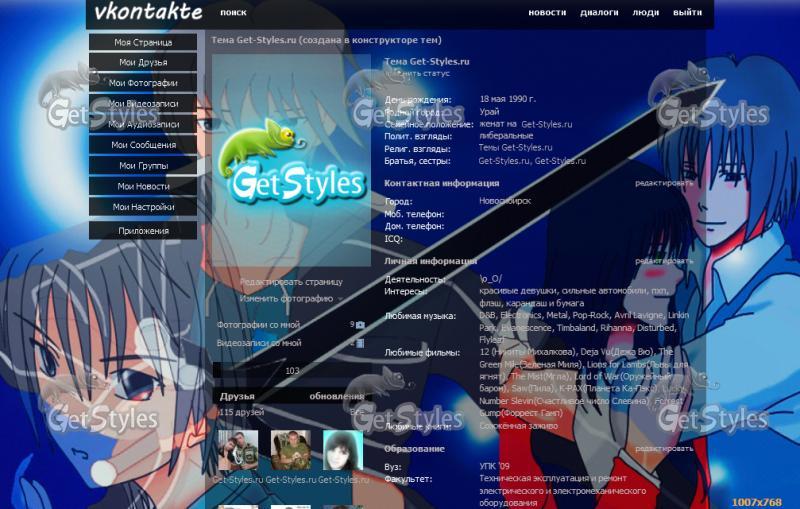
Task: Click обновления in friends header
Action: [337, 396]
